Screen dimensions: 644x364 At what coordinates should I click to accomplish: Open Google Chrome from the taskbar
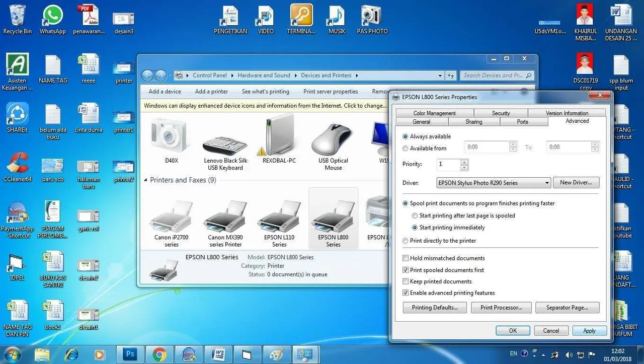pos(159,354)
